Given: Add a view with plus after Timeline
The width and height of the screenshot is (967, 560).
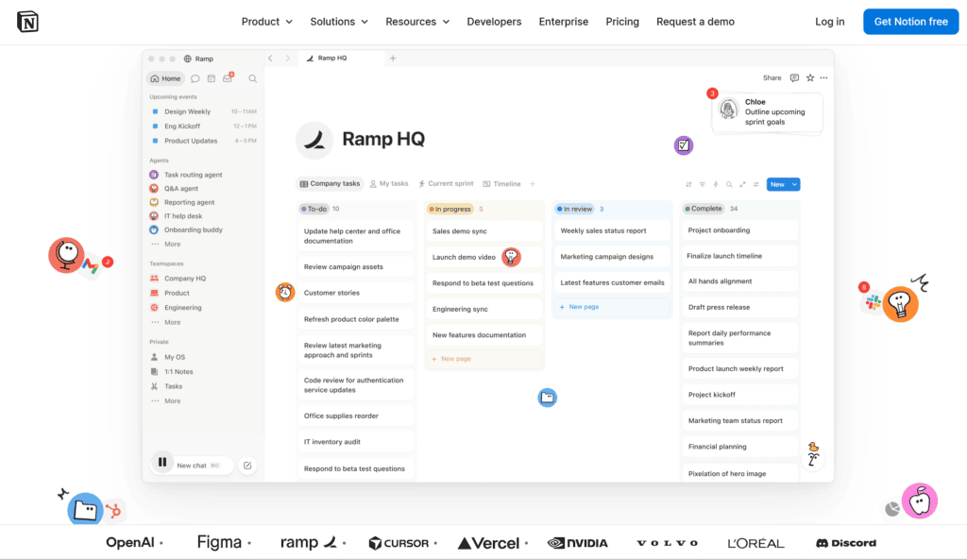Looking at the screenshot, I should (533, 184).
